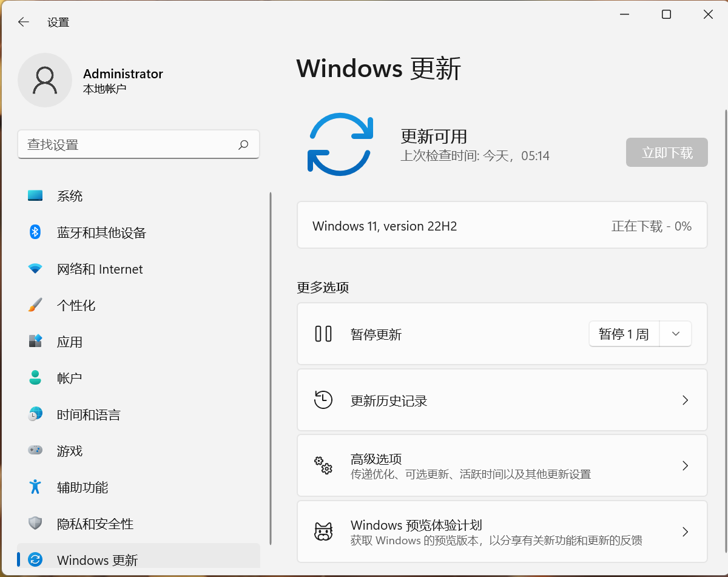Expand 高级选项 with its chevron
Image resolution: width=728 pixels, height=577 pixels.
click(685, 465)
